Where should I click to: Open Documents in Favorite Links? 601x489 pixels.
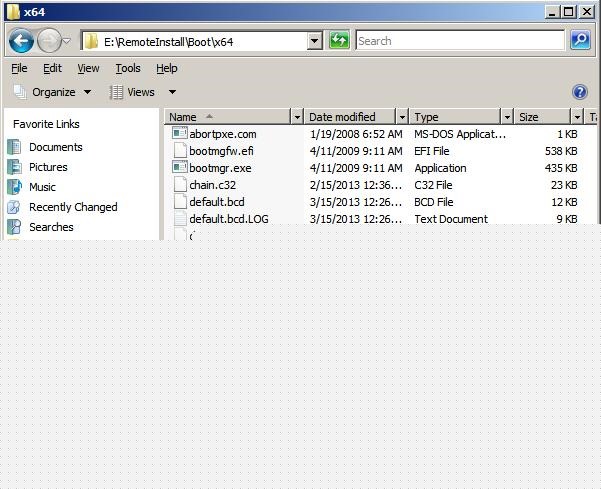click(56, 147)
